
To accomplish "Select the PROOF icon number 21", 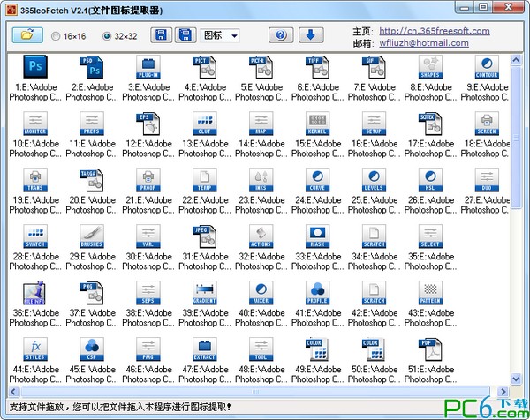I will pos(148,180).
